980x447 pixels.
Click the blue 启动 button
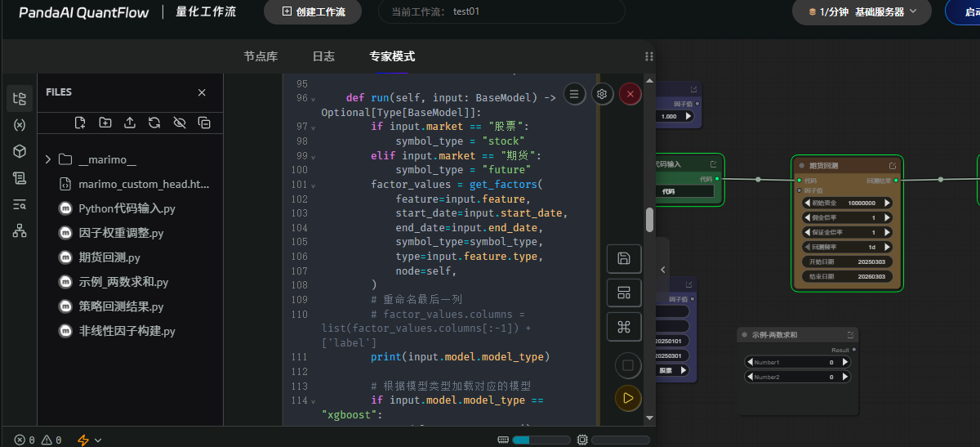coord(964,11)
